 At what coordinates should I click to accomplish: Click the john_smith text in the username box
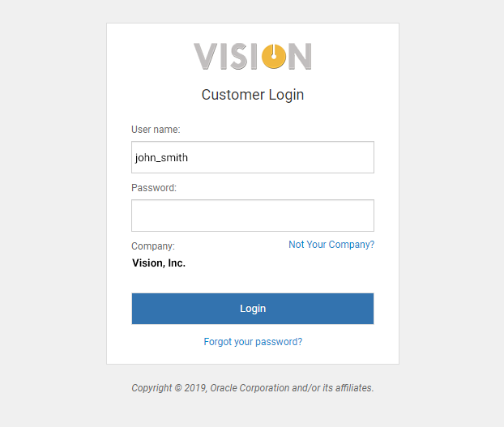(162, 158)
